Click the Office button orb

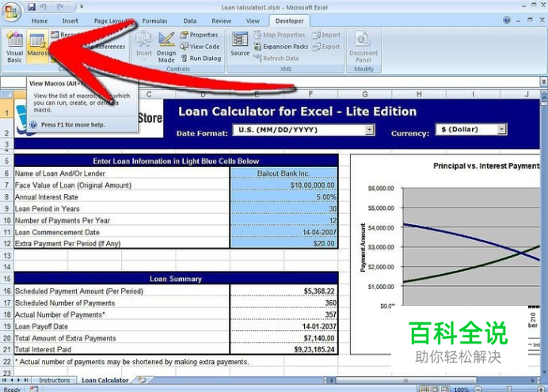pyautogui.click(x=11, y=11)
